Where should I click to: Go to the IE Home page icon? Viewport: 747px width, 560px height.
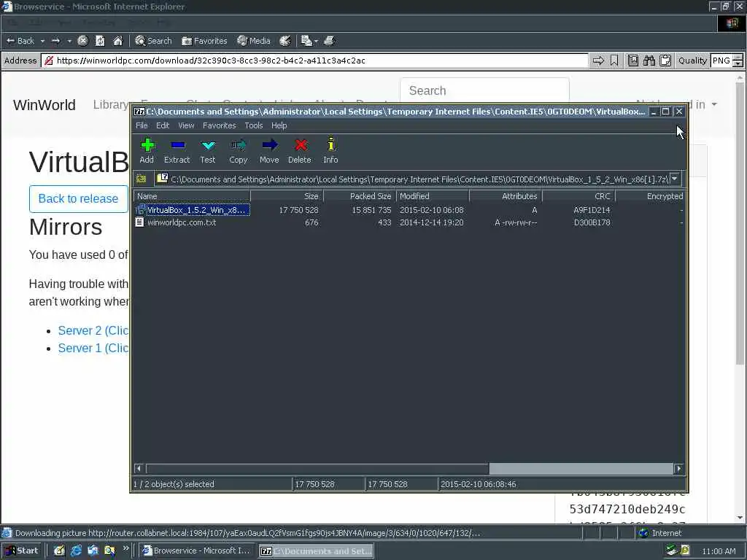(117, 41)
